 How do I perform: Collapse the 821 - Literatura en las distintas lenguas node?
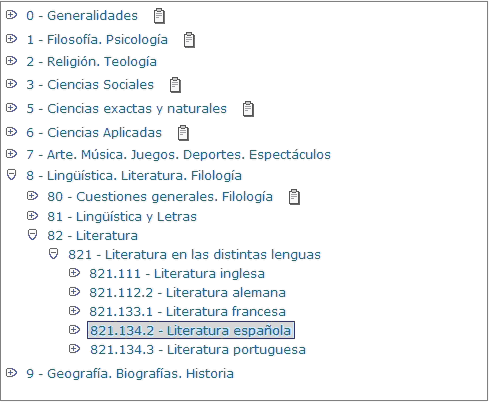point(53,254)
